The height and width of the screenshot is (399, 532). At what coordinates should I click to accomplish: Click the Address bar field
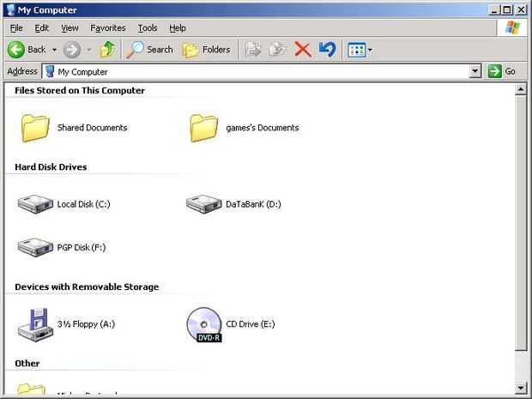[x=261, y=71]
